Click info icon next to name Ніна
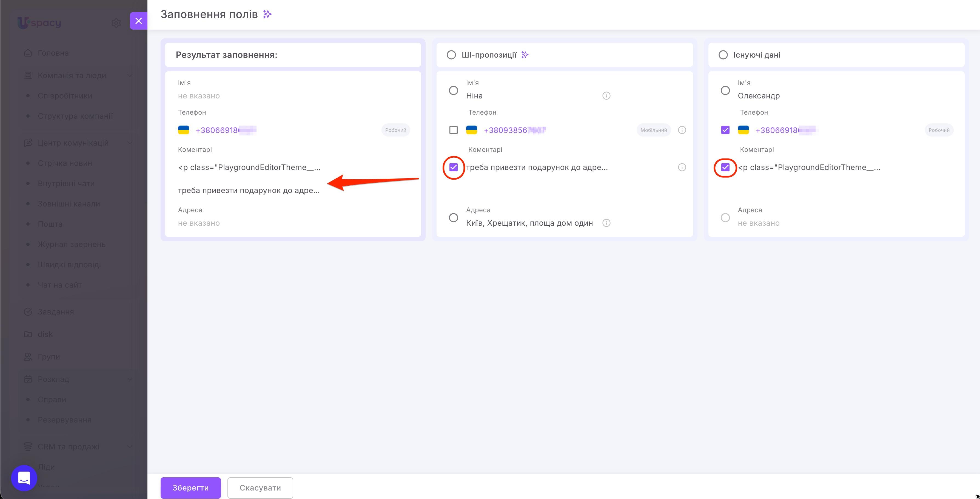The width and height of the screenshot is (980, 499). coord(606,96)
